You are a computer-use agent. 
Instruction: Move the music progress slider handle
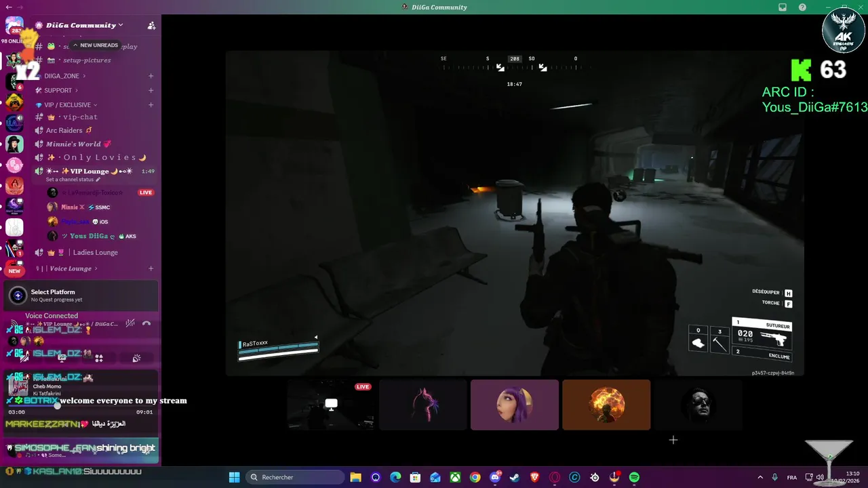click(x=58, y=405)
